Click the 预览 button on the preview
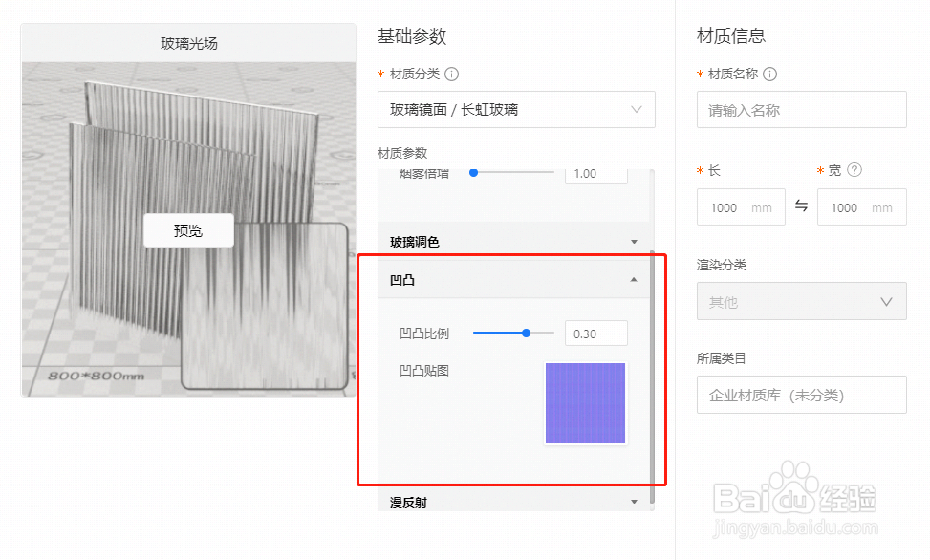Viewport: 930px width, 560px height. click(188, 230)
